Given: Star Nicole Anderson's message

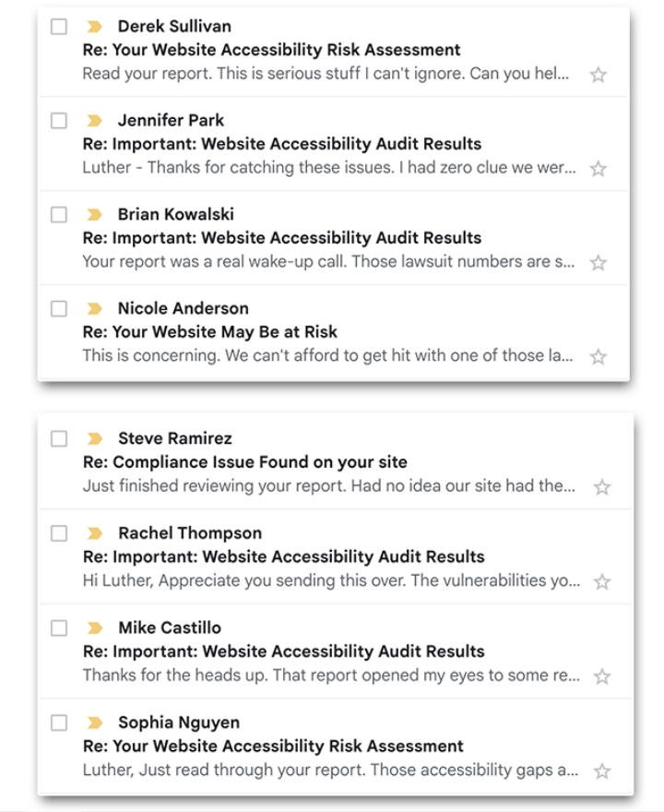Looking at the screenshot, I should click(598, 356).
